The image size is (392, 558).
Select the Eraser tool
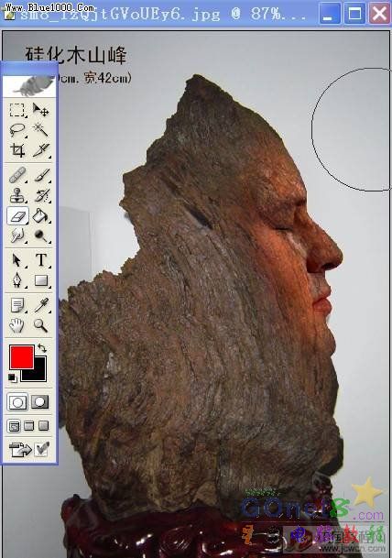pyautogui.click(x=17, y=215)
